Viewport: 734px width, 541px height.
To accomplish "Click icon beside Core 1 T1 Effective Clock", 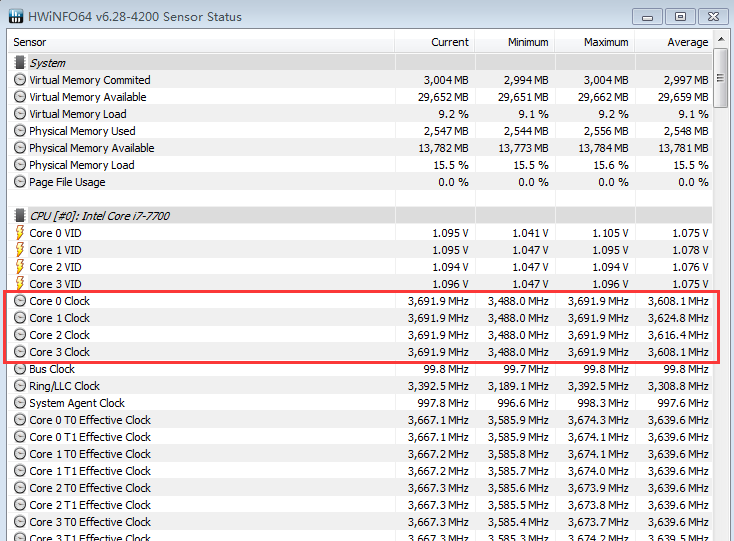I will pyautogui.click(x=20, y=471).
